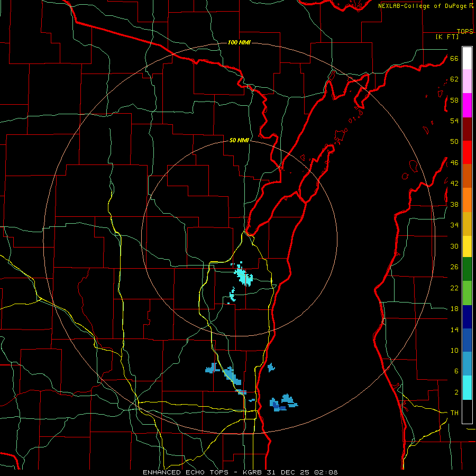Click the dark blue echo core over the lake

pyautogui.click(x=277, y=406)
